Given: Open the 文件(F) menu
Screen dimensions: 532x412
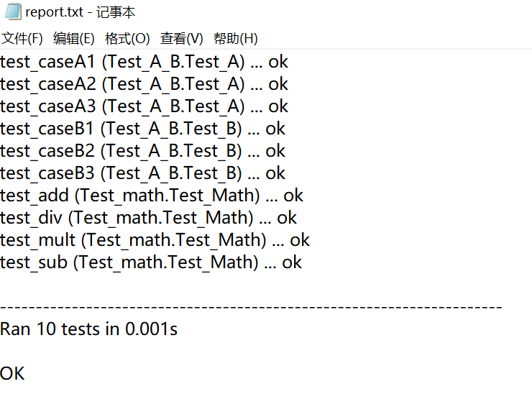Looking at the screenshot, I should click(22, 38).
